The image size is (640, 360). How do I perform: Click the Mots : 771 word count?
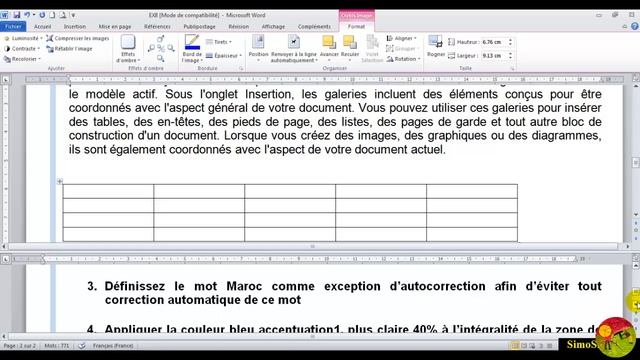57,346
